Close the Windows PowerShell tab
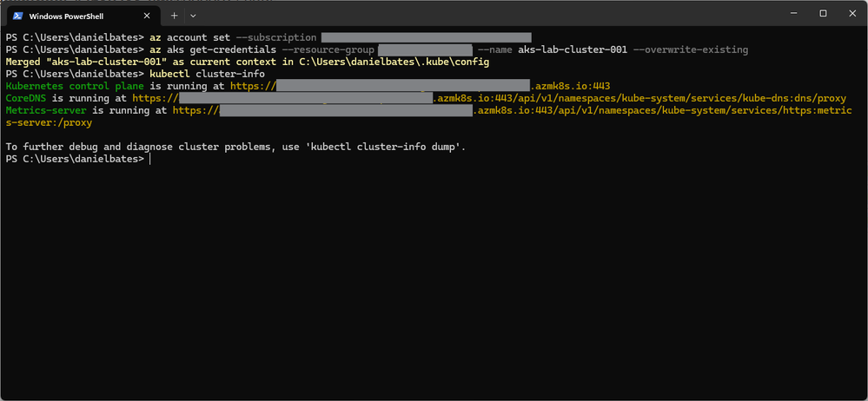This screenshot has width=868, height=401. (x=147, y=16)
